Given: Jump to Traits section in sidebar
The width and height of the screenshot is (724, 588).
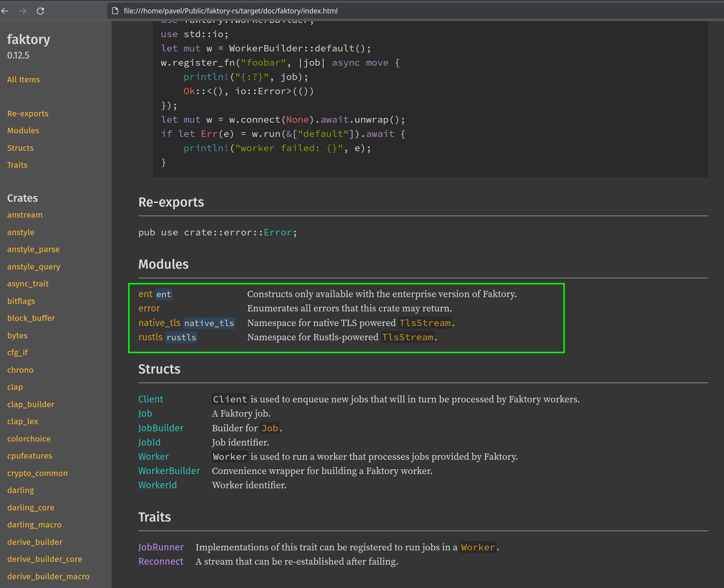Looking at the screenshot, I should point(17,165).
